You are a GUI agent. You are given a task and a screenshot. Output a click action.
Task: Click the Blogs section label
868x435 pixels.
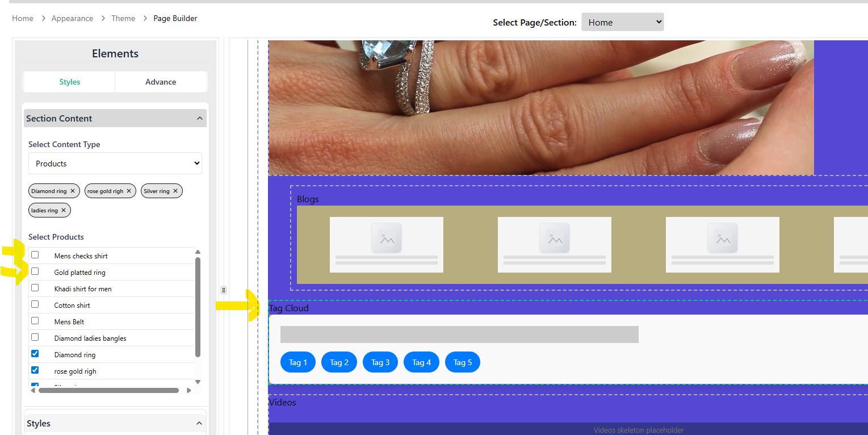(x=308, y=199)
